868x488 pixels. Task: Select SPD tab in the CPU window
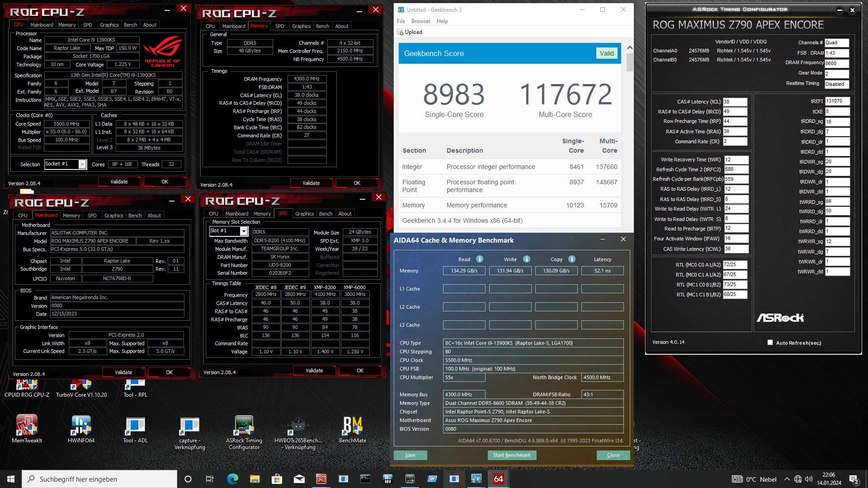pyautogui.click(x=88, y=25)
